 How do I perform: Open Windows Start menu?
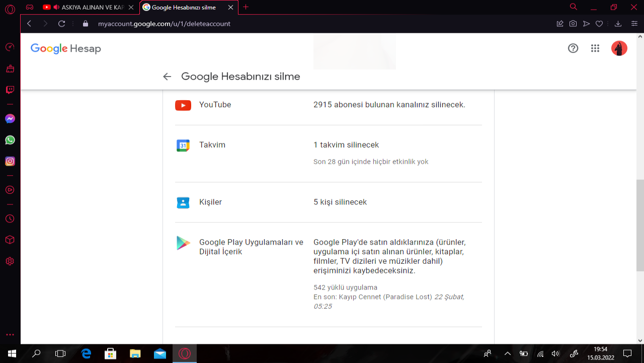point(12,353)
